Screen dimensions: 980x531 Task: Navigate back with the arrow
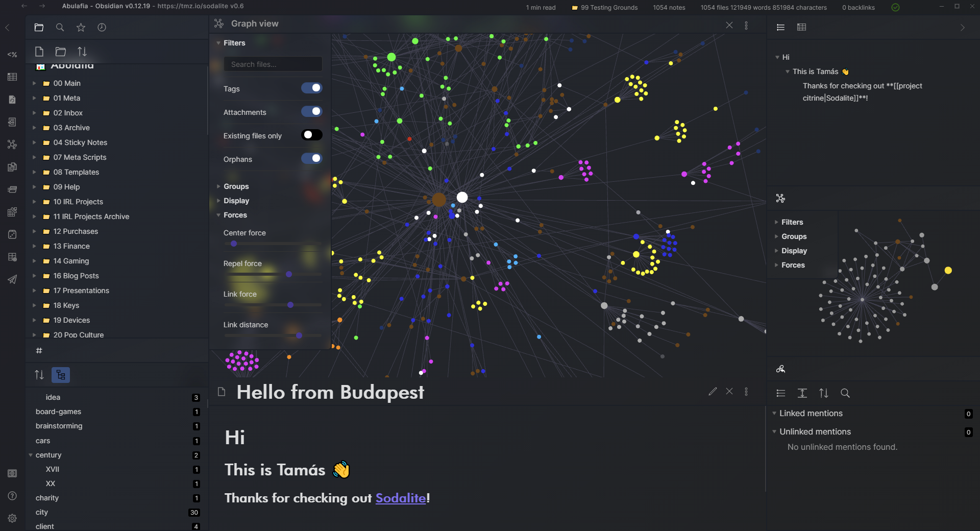click(24, 6)
